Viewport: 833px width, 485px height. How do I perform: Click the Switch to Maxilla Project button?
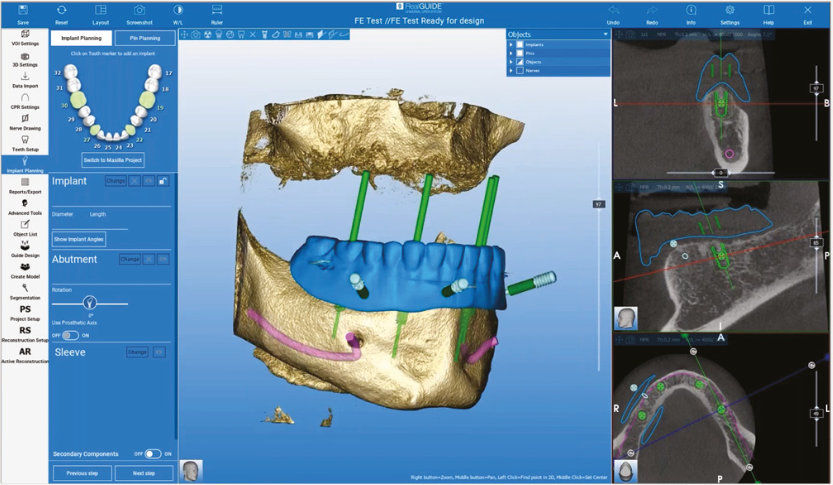[113, 160]
